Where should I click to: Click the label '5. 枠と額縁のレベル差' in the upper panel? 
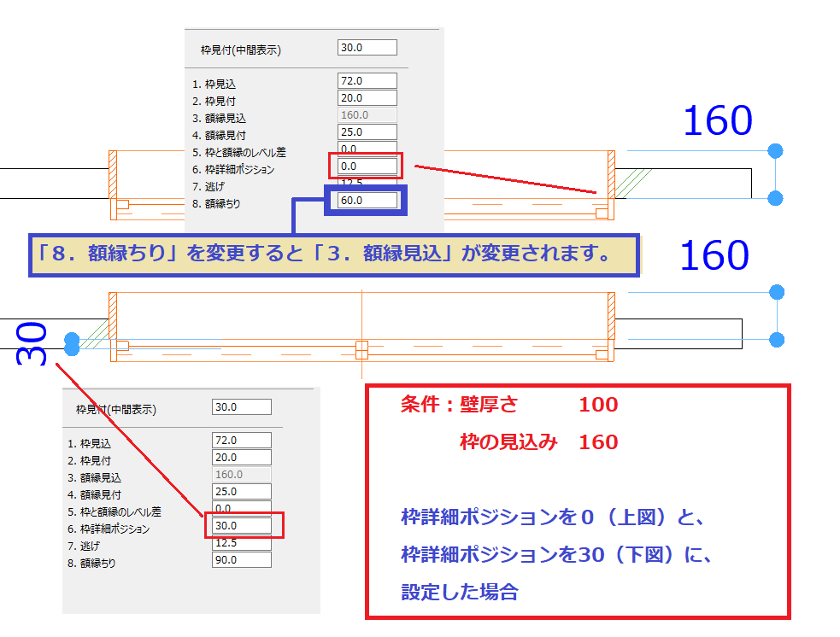click(x=239, y=153)
